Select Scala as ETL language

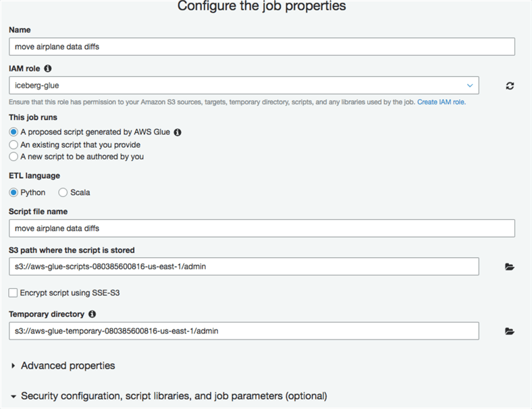pyautogui.click(x=63, y=192)
